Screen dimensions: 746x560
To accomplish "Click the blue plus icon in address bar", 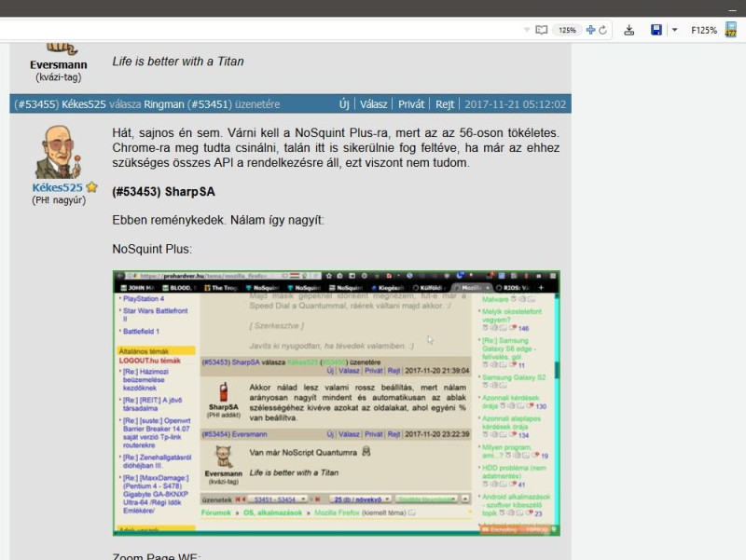I will click(x=590, y=30).
